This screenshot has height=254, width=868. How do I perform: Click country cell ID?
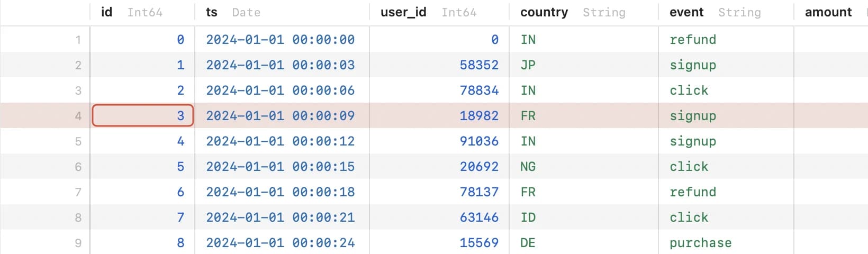click(584, 217)
